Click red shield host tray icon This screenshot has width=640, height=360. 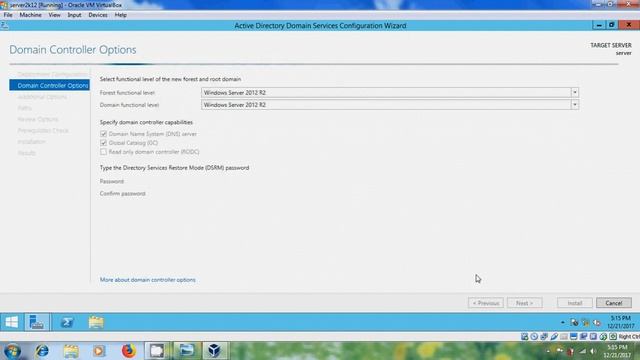tap(570, 351)
